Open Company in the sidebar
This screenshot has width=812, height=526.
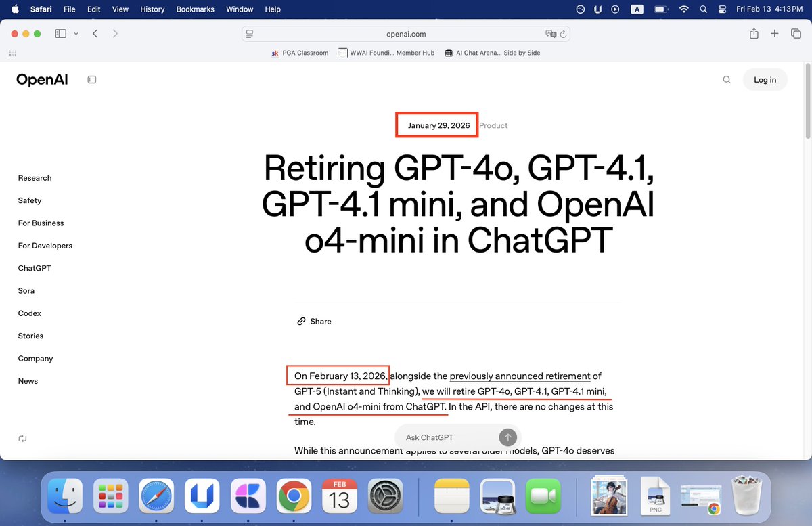coord(35,359)
